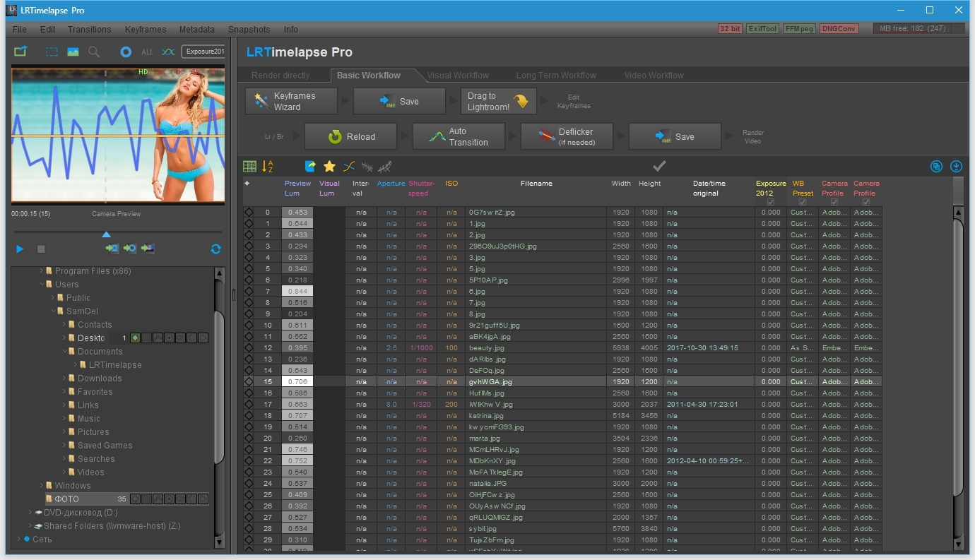Click the magnifier zoom icon
Image resolution: width=975 pixels, height=560 pixels.
click(94, 52)
